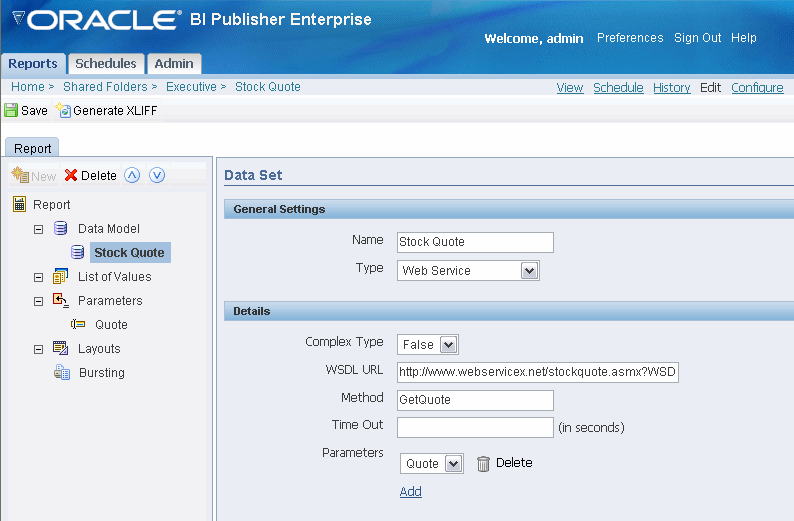Switch to the Reports tab

pyautogui.click(x=33, y=64)
